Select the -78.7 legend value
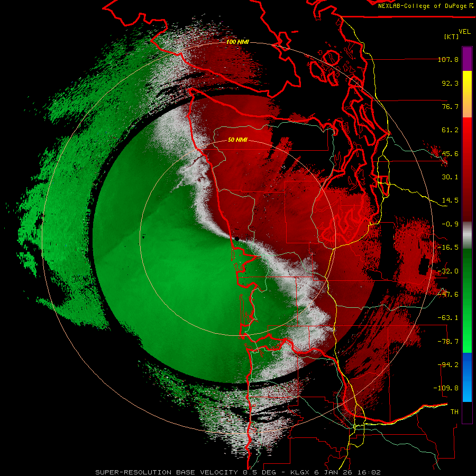The height and width of the screenshot is (476, 476). point(448,342)
